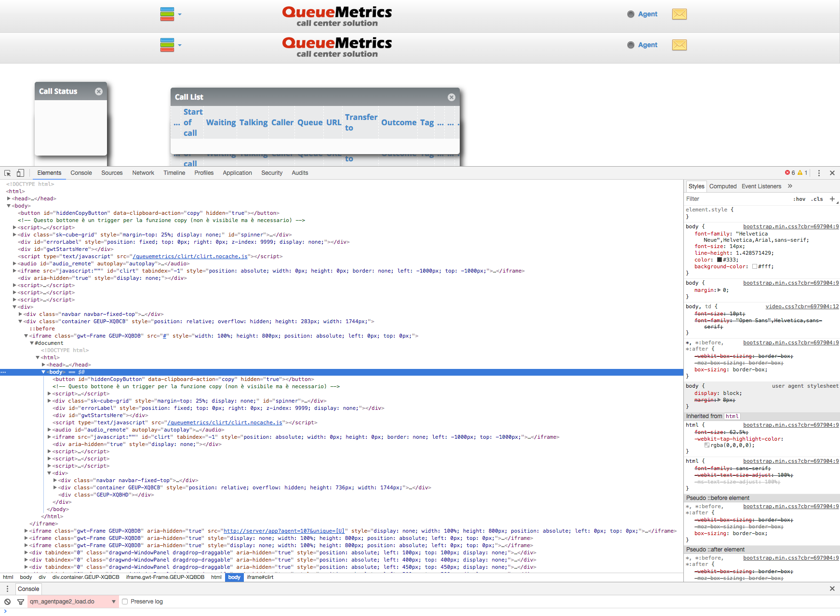The height and width of the screenshot is (616, 840).
Task: Open the Sources tab
Action: pyautogui.click(x=112, y=173)
